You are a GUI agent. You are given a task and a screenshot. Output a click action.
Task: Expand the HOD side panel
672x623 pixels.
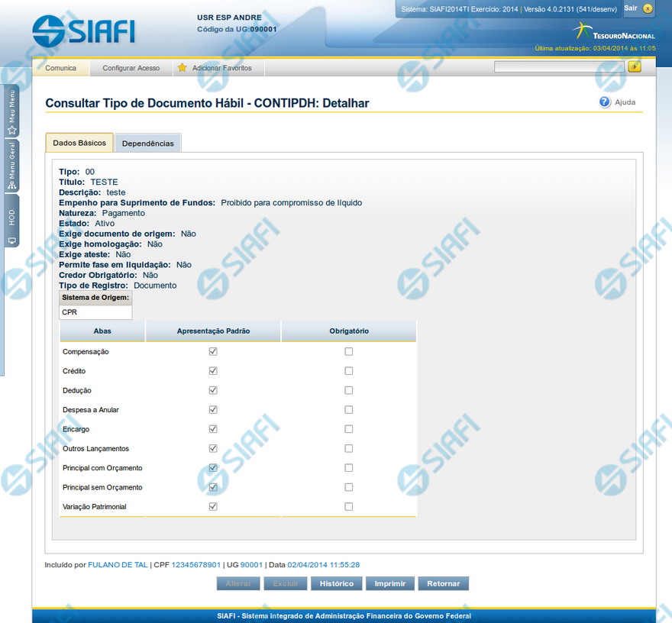(11, 226)
